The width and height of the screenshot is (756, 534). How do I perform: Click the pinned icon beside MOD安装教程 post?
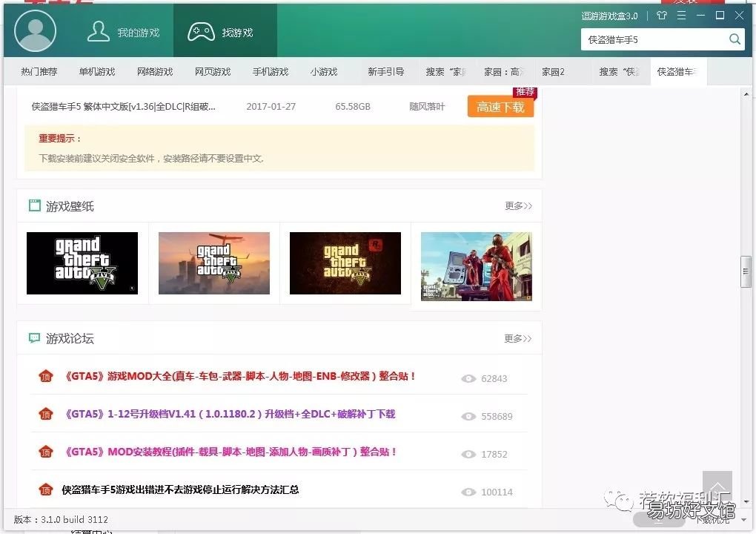click(x=46, y=452)
